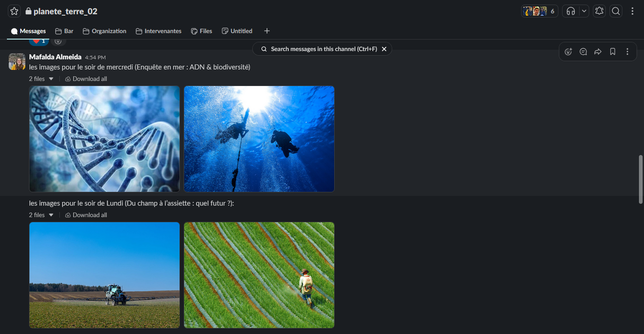The width and height of the screenshot is (644, 334).
Task: Add emoji reaction from message hover toolbar
Action: click(x=568, y=52)
